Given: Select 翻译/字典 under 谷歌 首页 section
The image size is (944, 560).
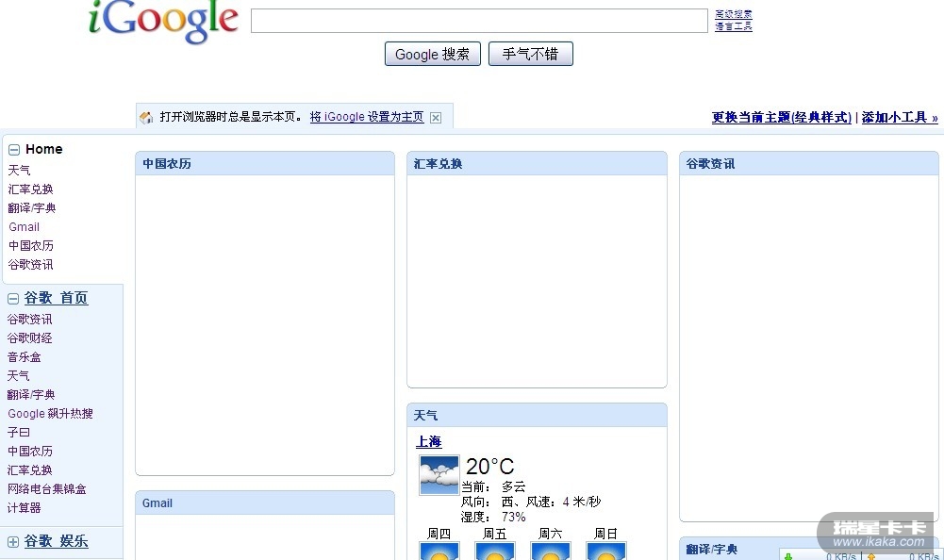Looking at the screenshot, I should coord(31,394).
